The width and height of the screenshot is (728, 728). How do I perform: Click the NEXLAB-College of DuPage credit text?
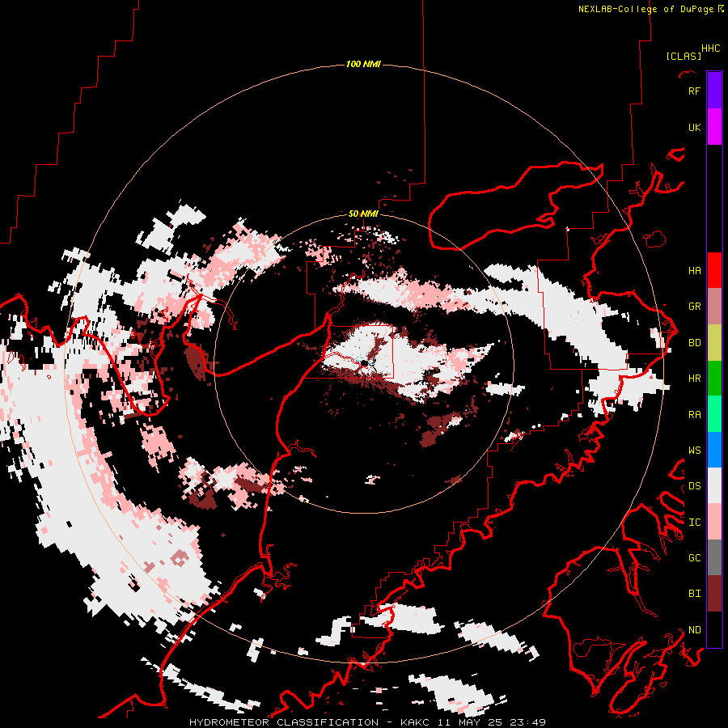(650, 9)
